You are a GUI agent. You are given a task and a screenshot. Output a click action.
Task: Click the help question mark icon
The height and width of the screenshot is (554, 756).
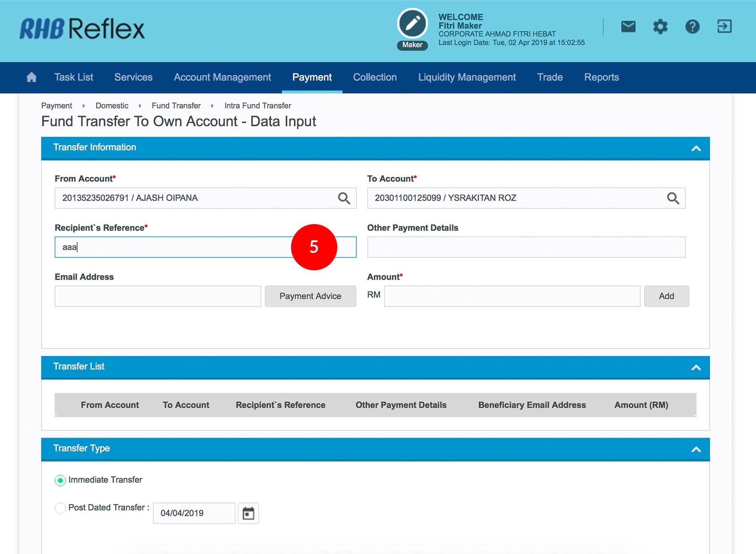click(692, 27)
